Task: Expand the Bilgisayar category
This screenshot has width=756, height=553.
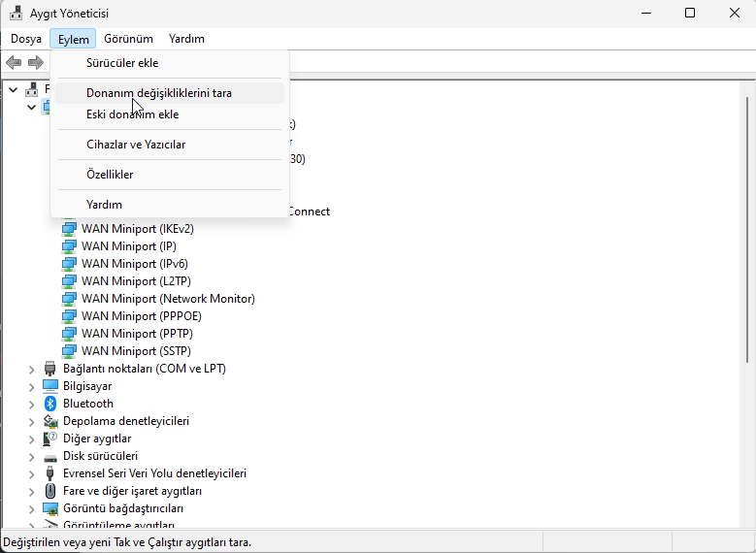Action: point(31,387)
